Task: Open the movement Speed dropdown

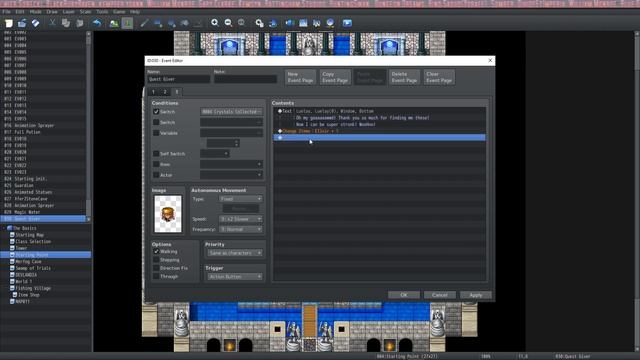Action: tap(241, 219)
